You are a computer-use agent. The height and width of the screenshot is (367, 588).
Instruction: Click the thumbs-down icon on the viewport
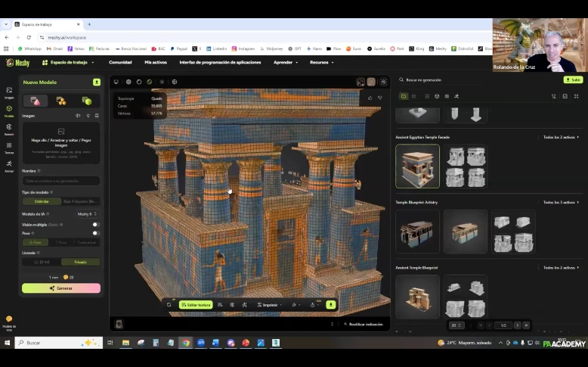[380, 98]
